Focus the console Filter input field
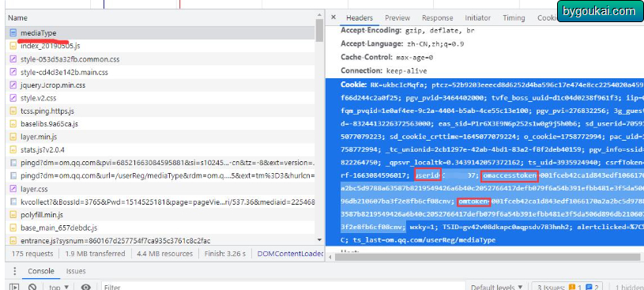Screen dimensions: 644x290 click(x=284, y=287)
